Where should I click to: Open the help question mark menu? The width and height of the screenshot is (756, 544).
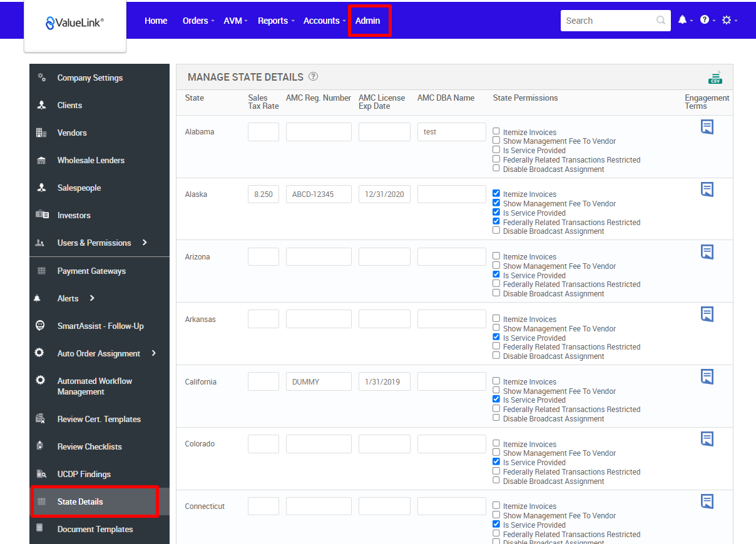click(703, 20)
